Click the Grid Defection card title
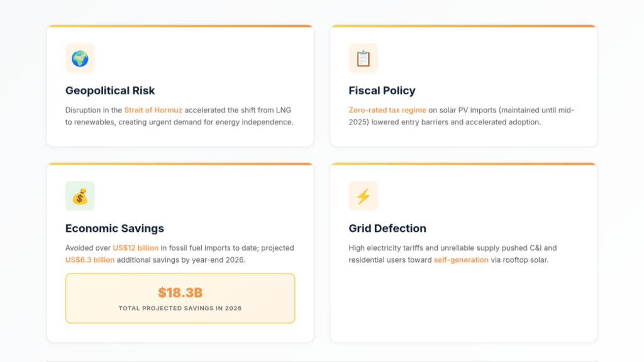Screen dimensions: 644x362 pos(387,228)
